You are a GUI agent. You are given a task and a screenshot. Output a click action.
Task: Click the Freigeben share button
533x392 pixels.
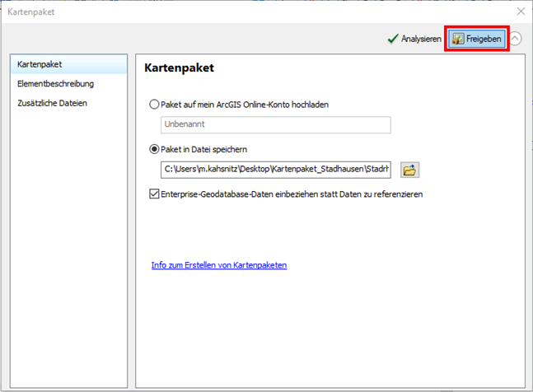click(x=477, y=39)
